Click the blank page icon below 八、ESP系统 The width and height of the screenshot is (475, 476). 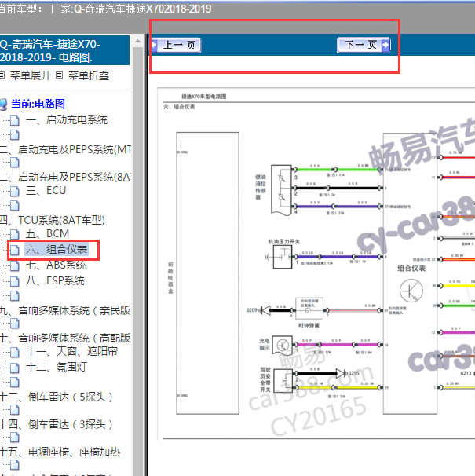pyautogui.click(x=15, y=296)
